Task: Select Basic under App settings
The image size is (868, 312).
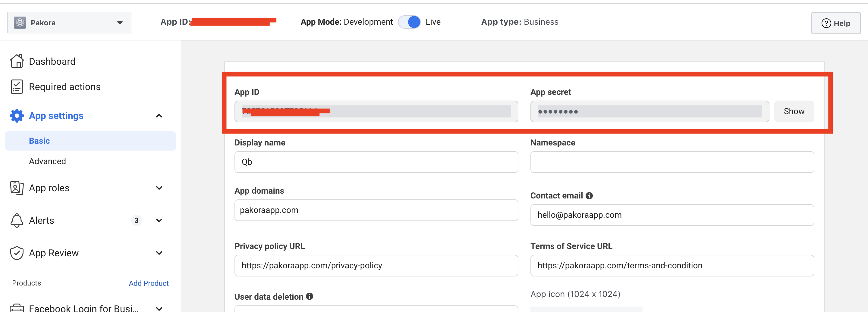Action: [90, 141]
